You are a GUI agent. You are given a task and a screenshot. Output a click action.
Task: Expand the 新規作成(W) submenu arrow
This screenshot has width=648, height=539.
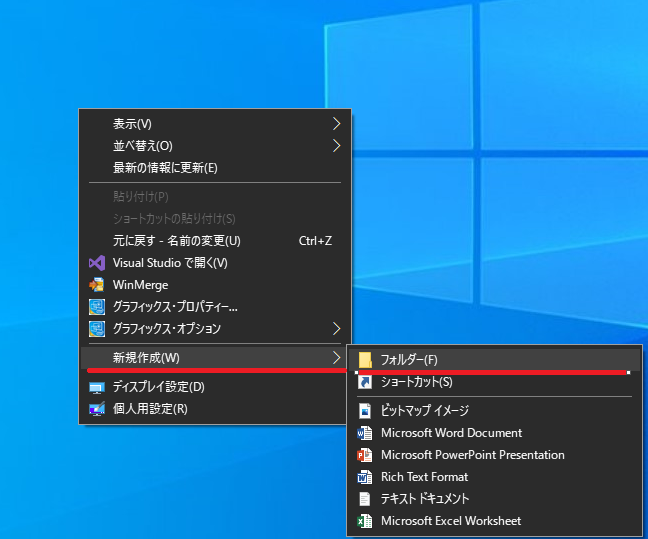click(x=336, y=358)
